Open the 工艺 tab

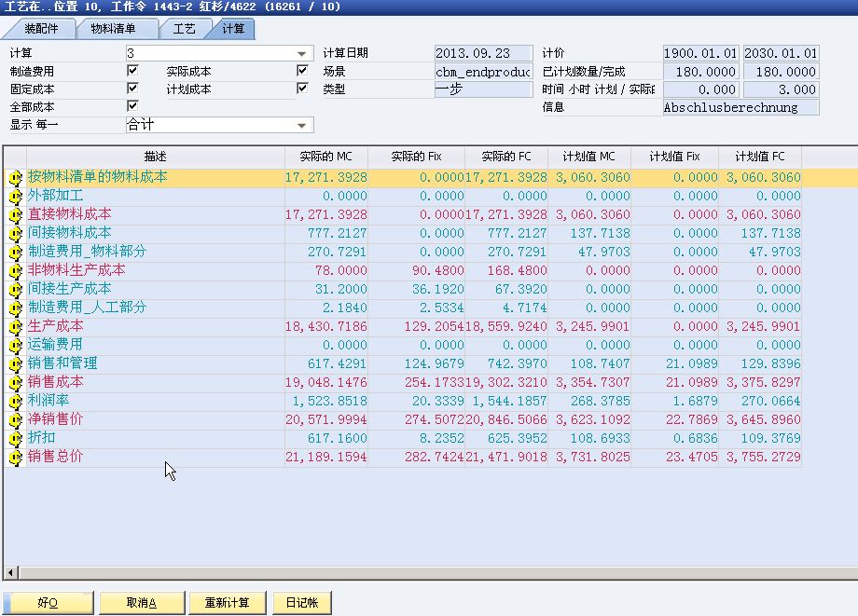(x=185, y=30)
